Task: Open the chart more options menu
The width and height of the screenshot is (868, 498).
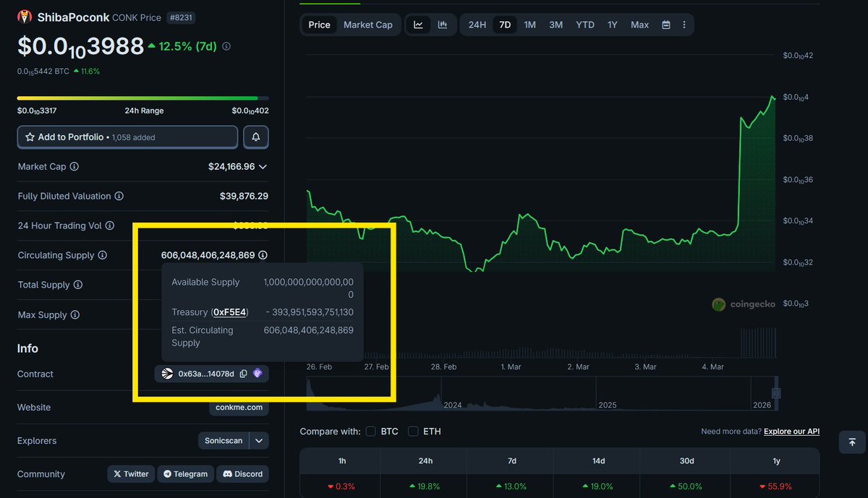Action: point(684,25)
